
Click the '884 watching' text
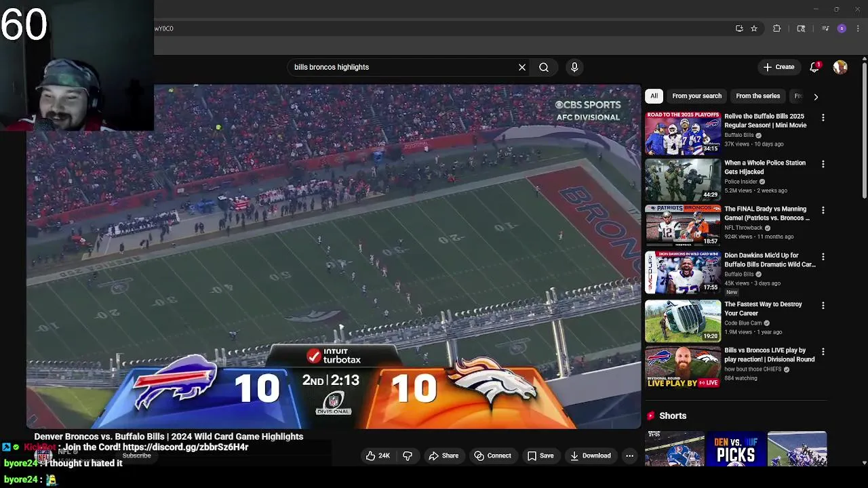click(741, 378)
